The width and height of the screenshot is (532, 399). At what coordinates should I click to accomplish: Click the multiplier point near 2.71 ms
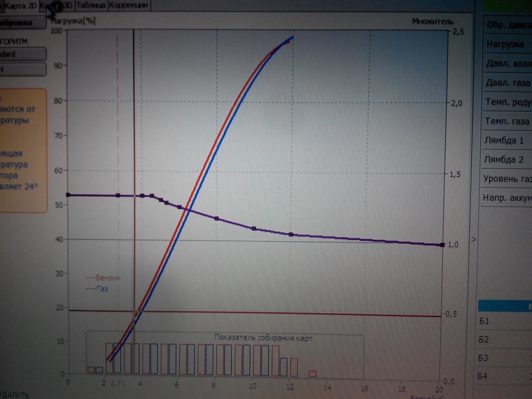pyautogui.click(x=118, y=196)
